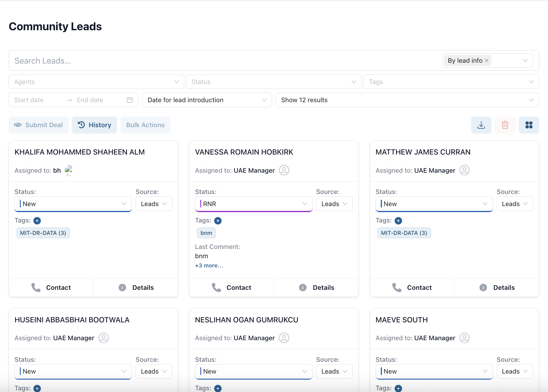Click the Submit Deal button
The image size is (548, 392).
coord(39,125)
